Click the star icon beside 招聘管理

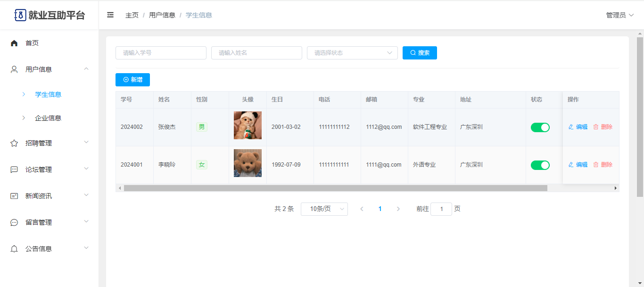[14, 143]
